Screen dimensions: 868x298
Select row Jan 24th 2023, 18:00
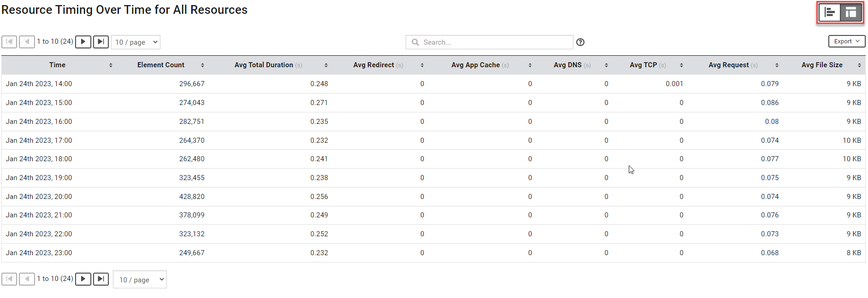click(x=433, y=159)
